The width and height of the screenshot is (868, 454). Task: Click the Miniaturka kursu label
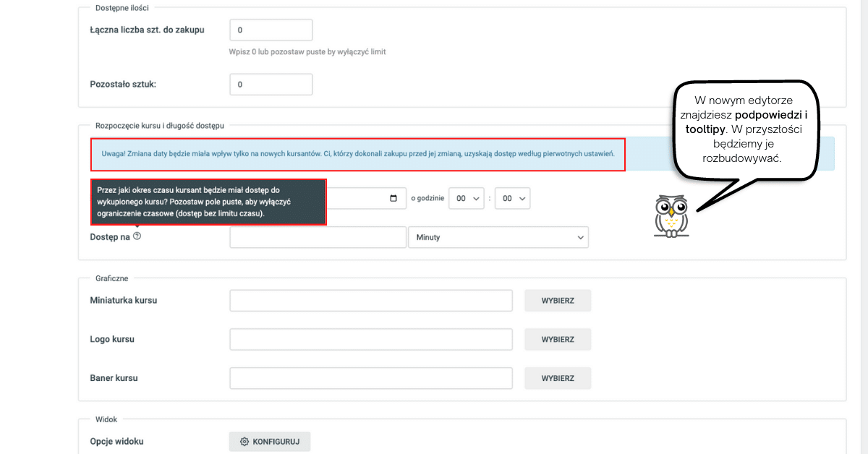tap(124, 300)
